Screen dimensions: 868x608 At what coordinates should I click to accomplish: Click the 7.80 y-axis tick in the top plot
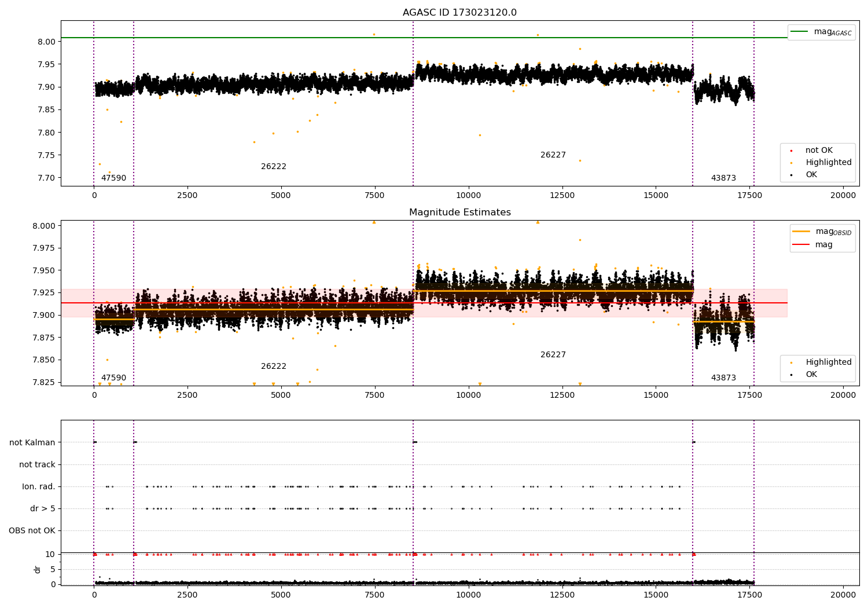tap(46, 133)
